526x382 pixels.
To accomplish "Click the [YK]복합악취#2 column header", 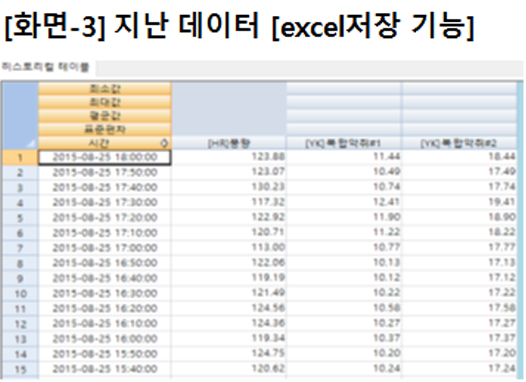I will point(459,144).
